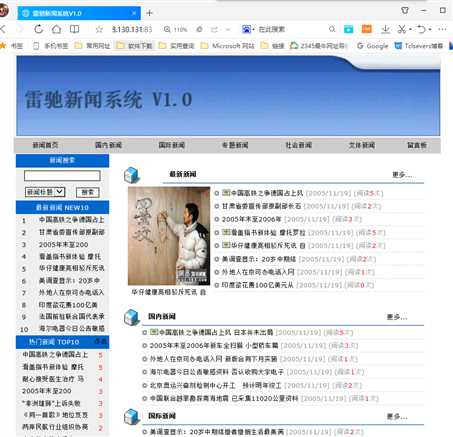Open the 国内新闻 nav item
This screenshot has width=453, height=437.
pos(108,145)
